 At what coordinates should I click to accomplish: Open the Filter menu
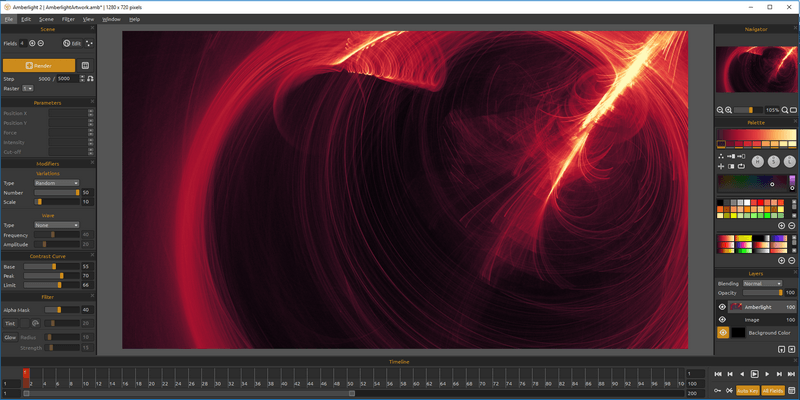pyautogui.click(x=68, y=19)
